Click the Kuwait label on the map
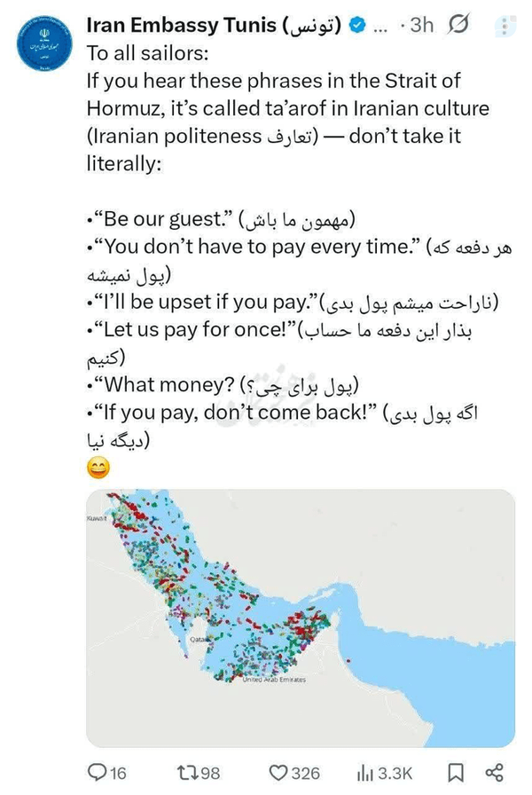 97,519
